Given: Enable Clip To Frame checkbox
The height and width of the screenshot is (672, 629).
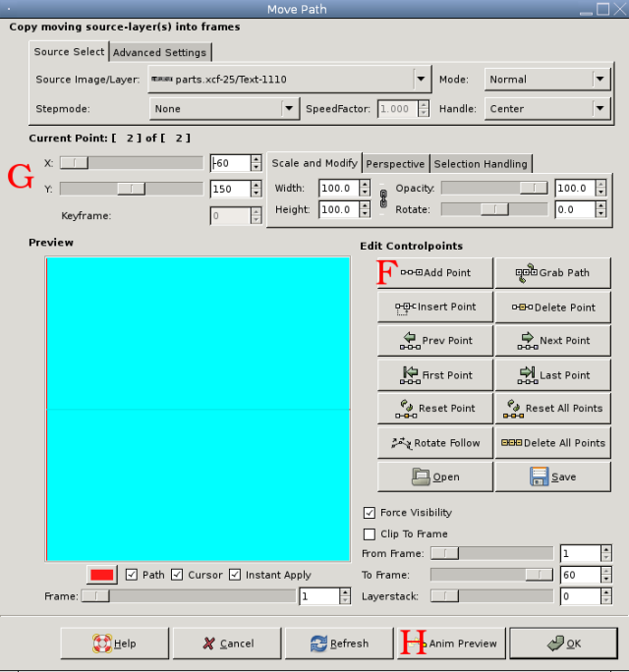Looking at the screenshot, I should click(x=370, y=534).
